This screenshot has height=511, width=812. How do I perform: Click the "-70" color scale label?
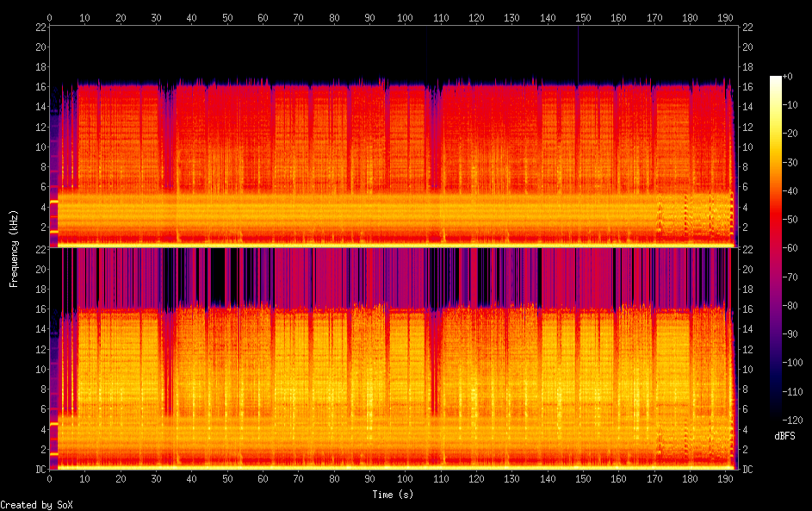click(x=790, y=277)
